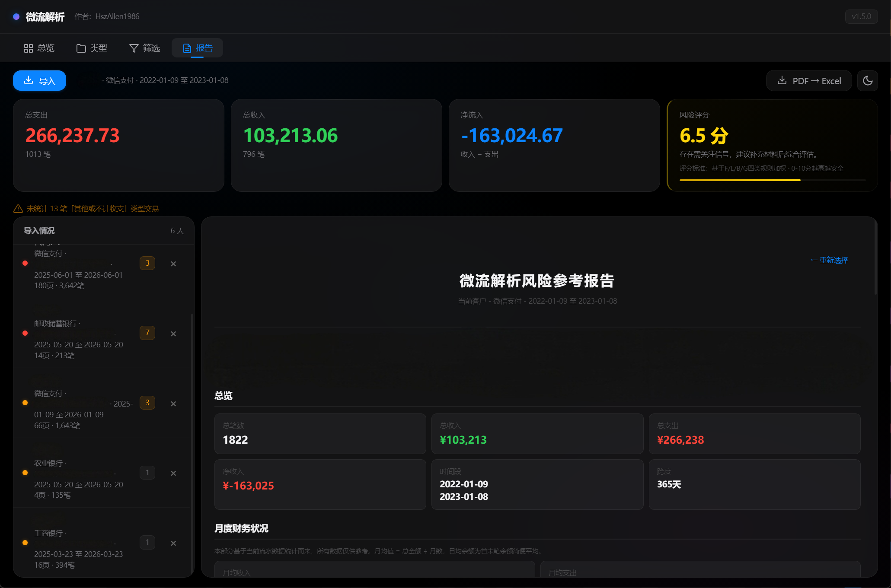Click the 总支出 ¥266,238 tile
Image resolution: width=891 pixels, height=588 pixels.
pos(754,434)
